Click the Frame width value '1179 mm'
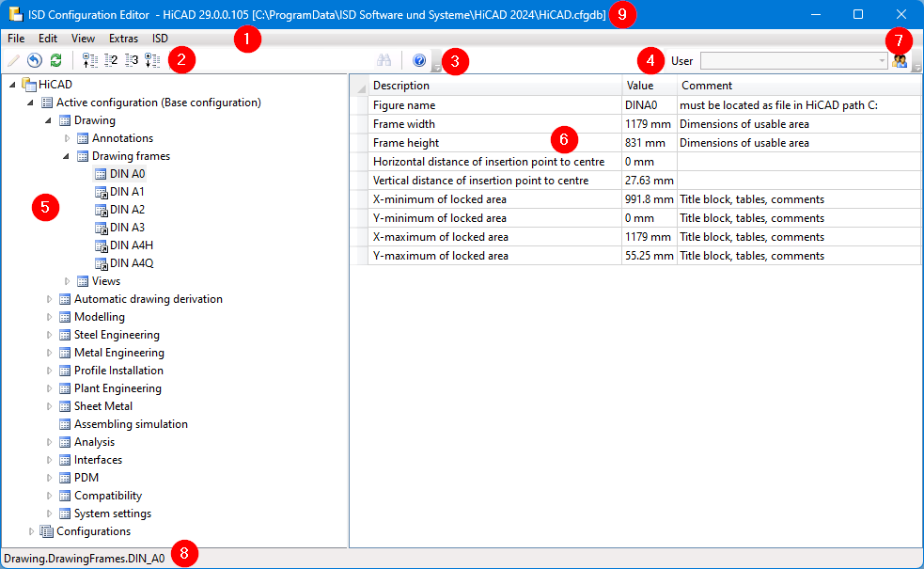 point(649,124)
